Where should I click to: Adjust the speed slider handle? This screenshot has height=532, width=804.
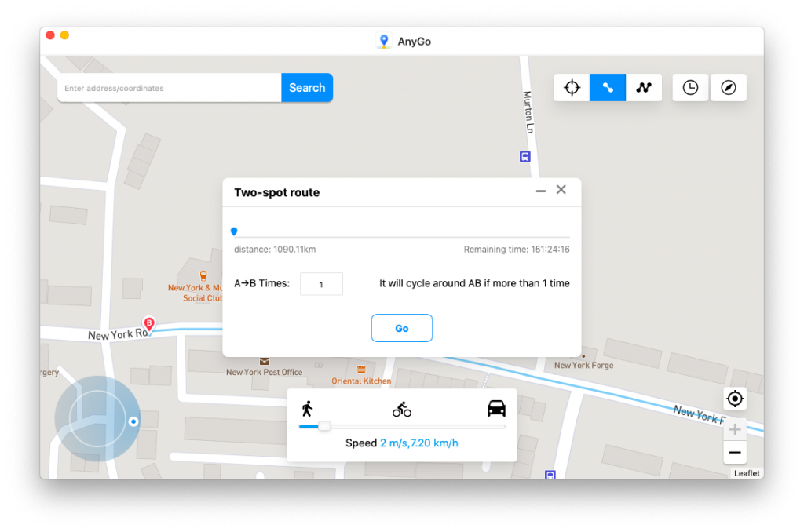[323, 426]
